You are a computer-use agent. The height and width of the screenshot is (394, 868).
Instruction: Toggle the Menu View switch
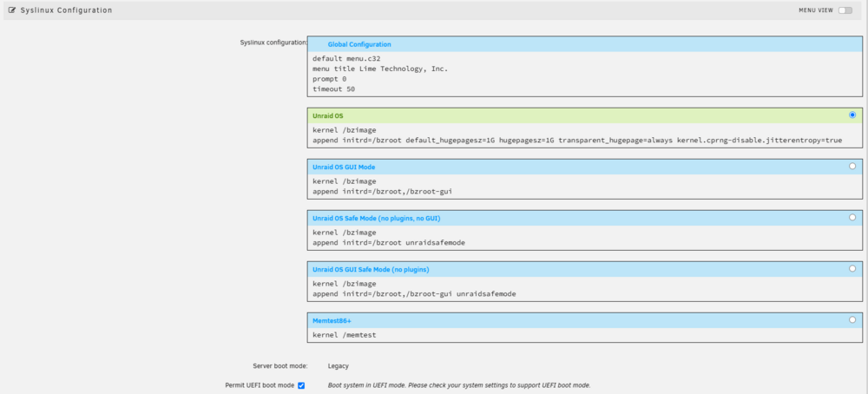pos(845,10)
